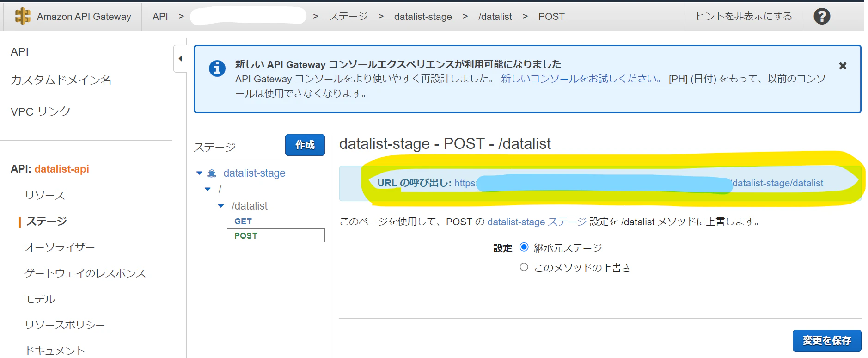
Task: Click the page heading datalist-stage - POST - /datalist
Action: coord(445,144)
